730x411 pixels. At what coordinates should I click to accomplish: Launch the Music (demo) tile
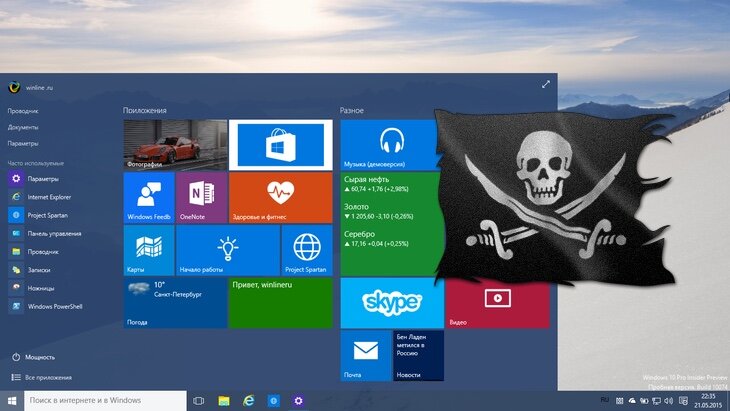pos(390,145)
